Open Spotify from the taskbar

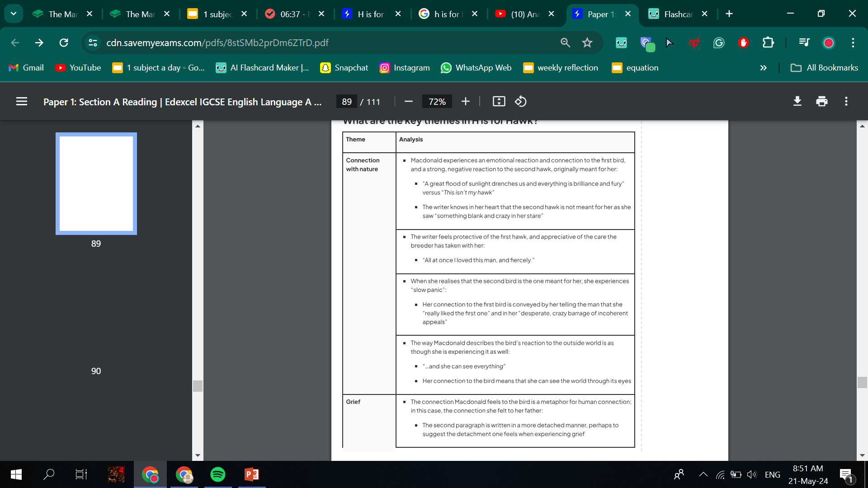[x=218, y=474]
